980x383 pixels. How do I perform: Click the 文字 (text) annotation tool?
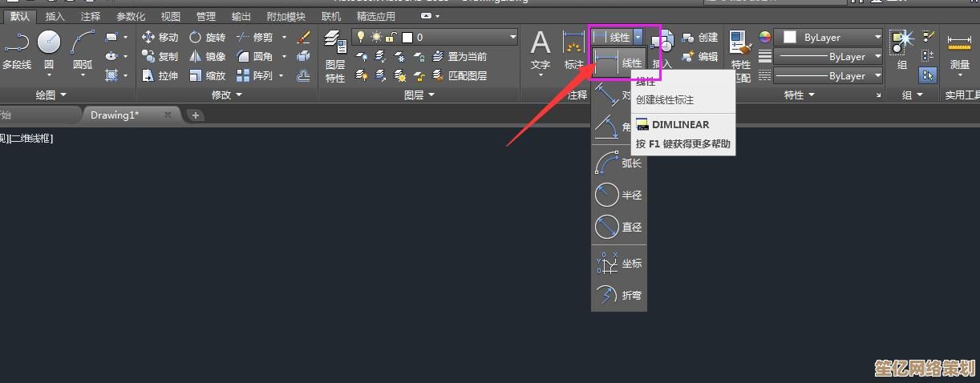click(541, 50)
